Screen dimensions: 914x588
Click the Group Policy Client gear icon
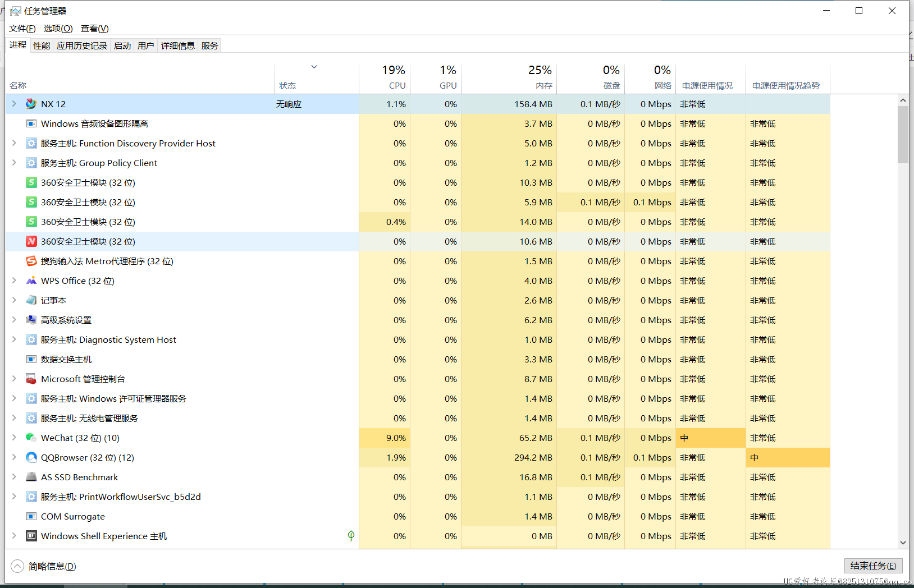31,163
